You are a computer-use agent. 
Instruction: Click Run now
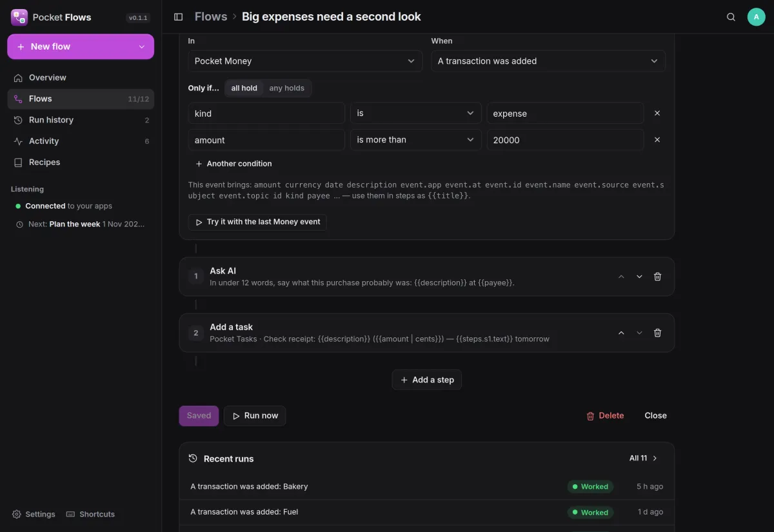pos(255,416)
